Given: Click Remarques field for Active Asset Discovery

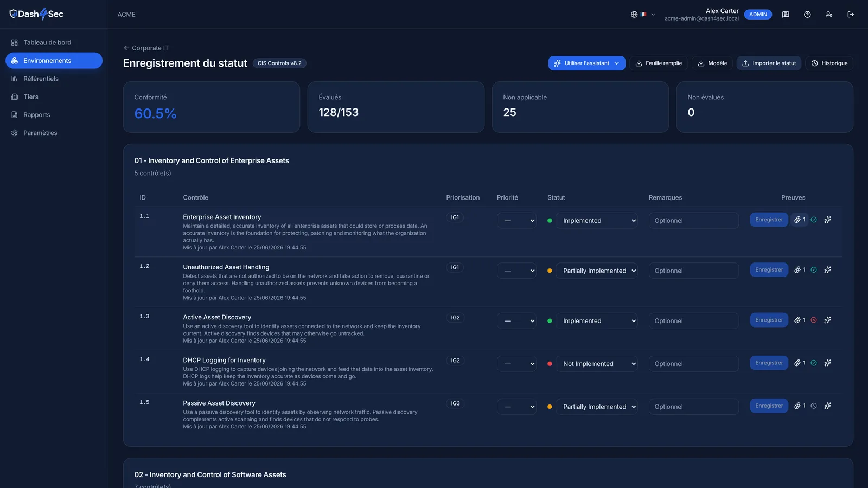Looking at the screenshot, I should [693, 321].
